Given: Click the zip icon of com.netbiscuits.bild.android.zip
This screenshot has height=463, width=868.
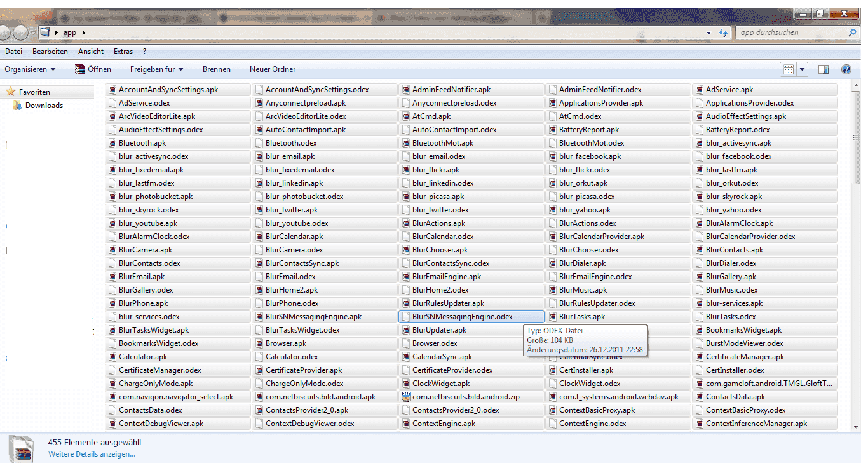Looking at the screenshot, I should click(x=406, y=397).
